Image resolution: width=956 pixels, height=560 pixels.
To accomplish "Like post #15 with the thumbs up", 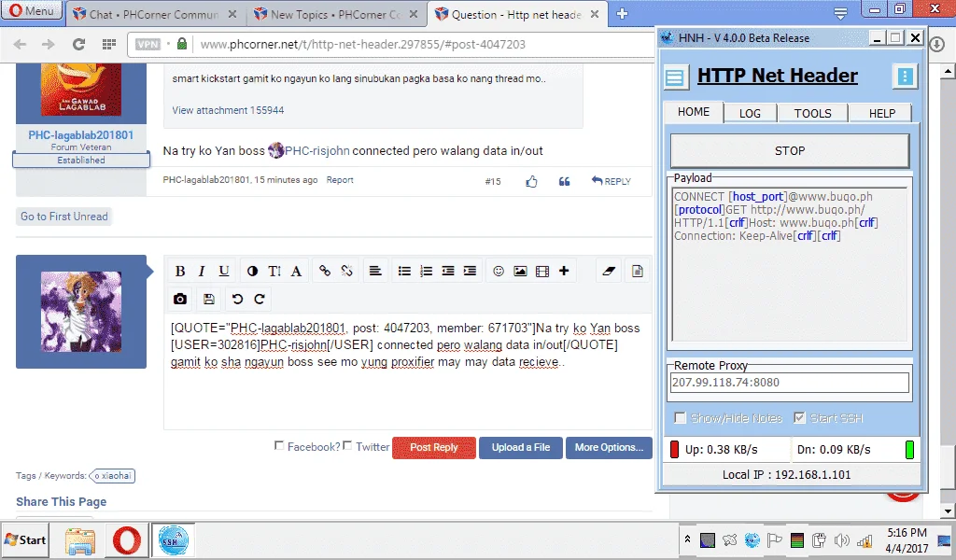I will pos(531,182).
